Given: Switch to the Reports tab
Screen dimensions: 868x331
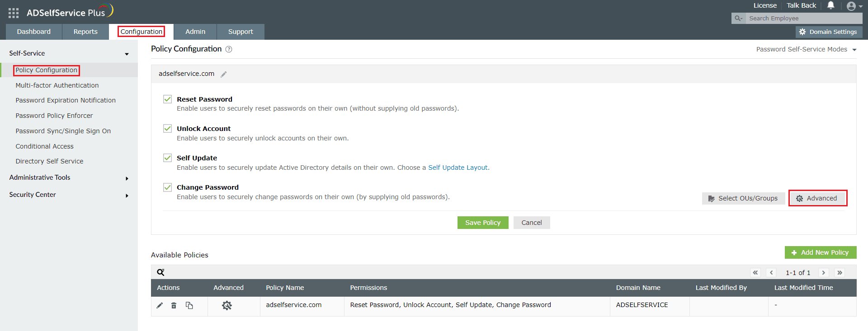Looking at the screenshot, I should click(x=85, y=32).
